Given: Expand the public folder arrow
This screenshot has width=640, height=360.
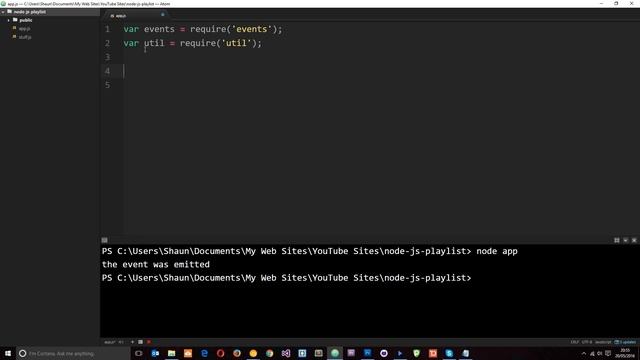Looking at the screenshot, I should point(9,20).
